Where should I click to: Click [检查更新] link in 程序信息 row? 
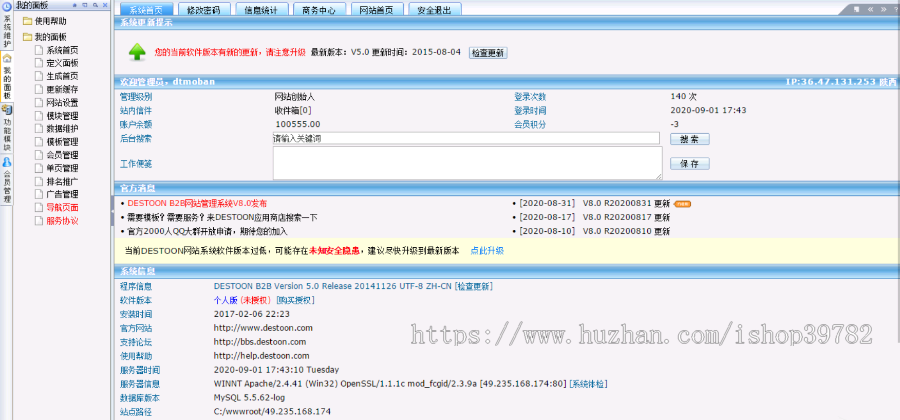(474, 286)
